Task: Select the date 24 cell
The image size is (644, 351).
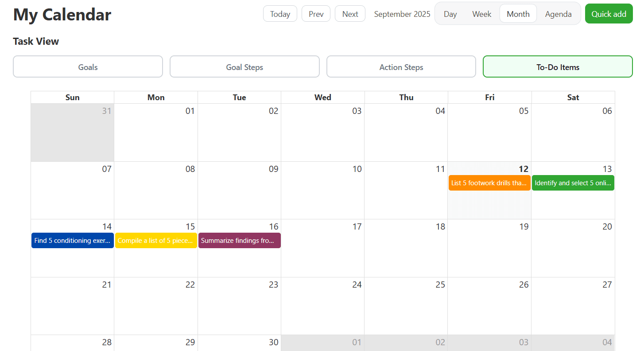Action: click(322, 306)
